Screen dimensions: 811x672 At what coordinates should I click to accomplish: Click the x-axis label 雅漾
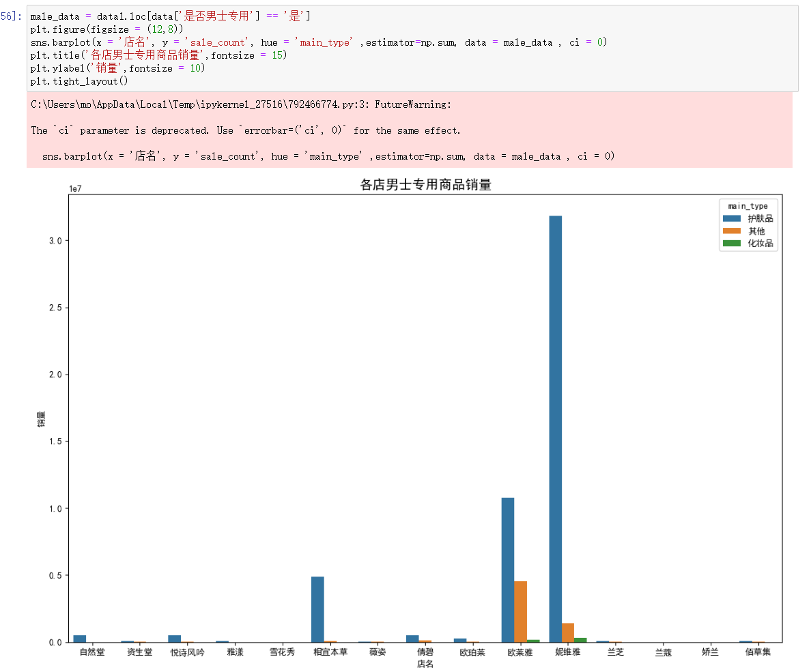click(235, 652)
